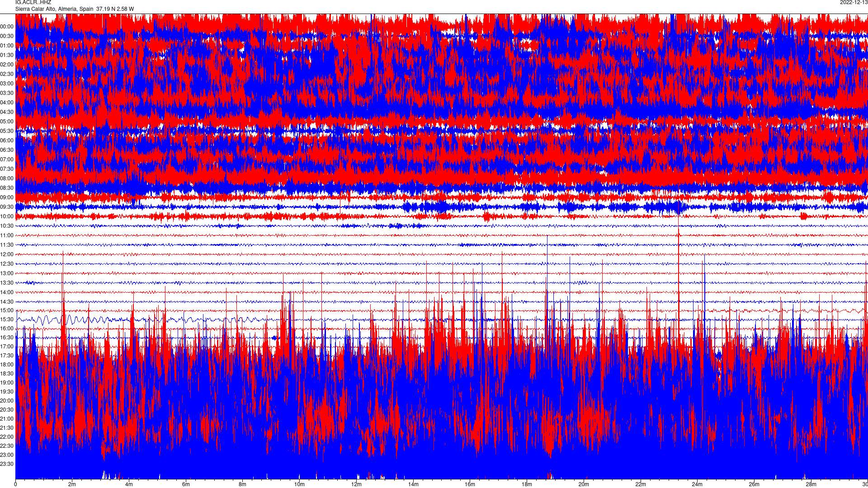Select the 09:30 time row label

[7, 207]
